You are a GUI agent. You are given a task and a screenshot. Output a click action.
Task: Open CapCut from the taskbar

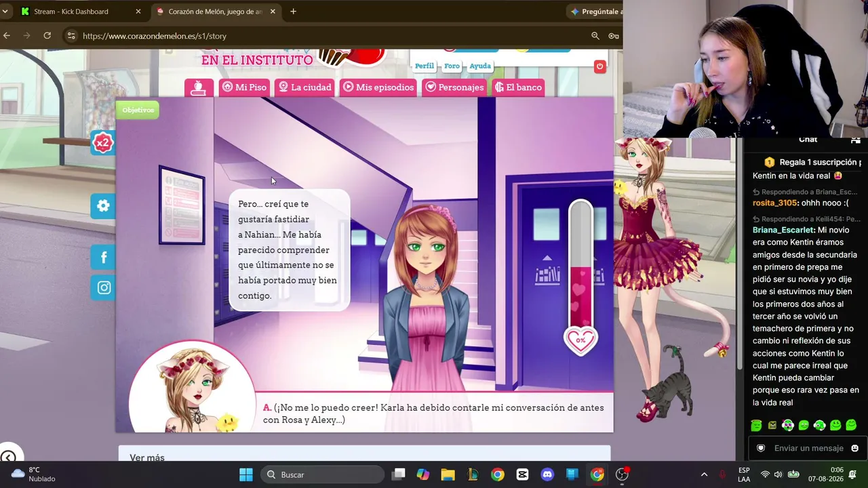pyautogui.click(x=522, y=474)
